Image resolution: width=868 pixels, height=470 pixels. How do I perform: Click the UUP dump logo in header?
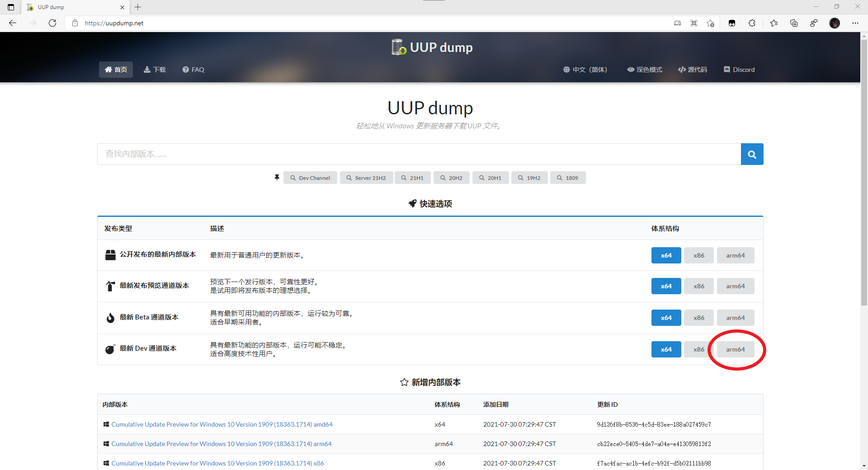tap(432, 47)
